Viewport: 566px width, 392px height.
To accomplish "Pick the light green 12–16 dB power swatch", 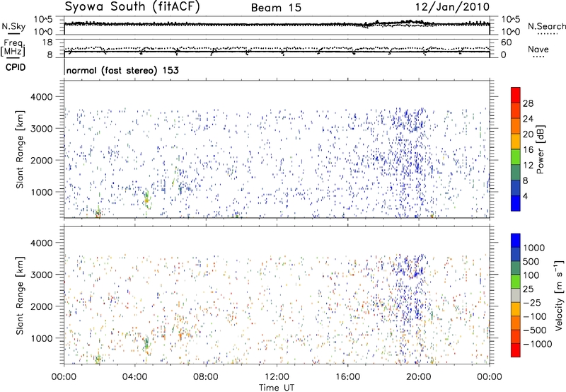I will [516, 156].
